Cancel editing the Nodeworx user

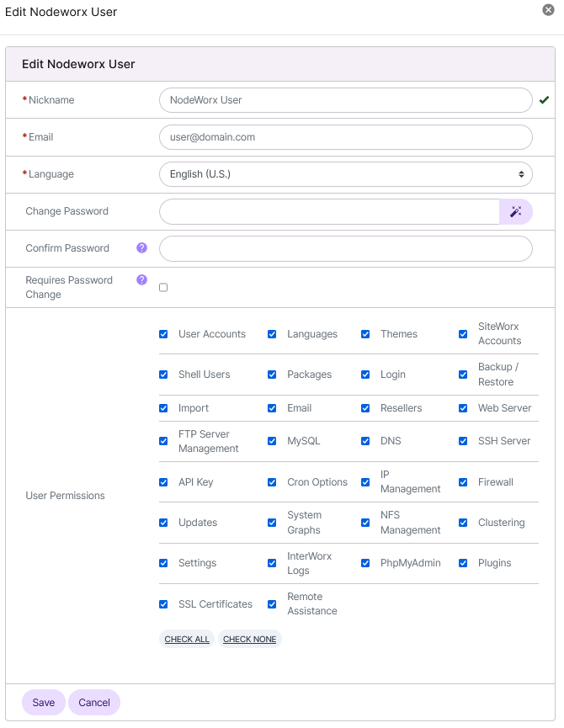point(93,702)
